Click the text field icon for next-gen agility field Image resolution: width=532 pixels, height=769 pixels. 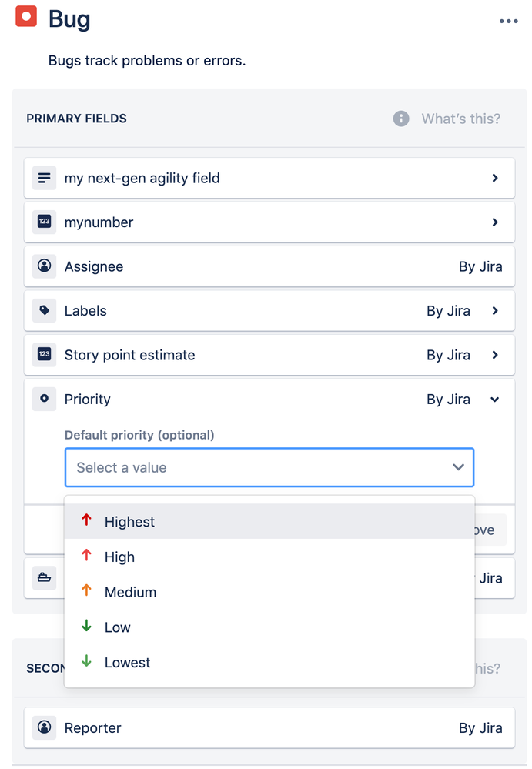coord(45,178)
